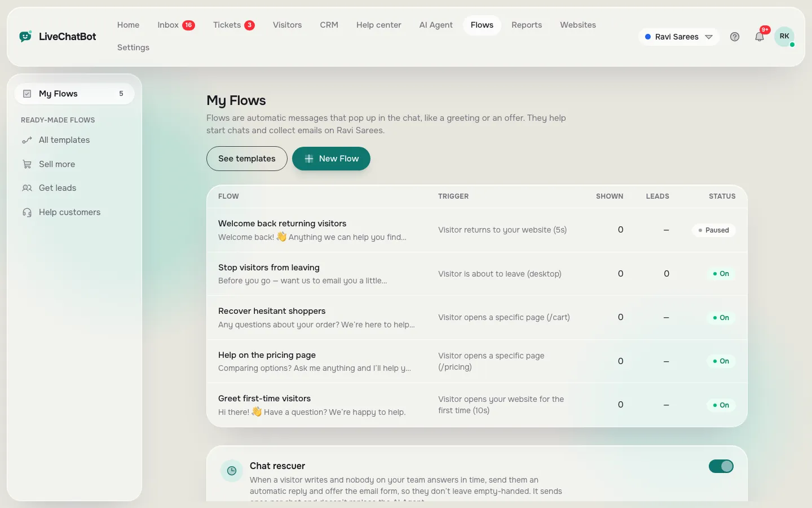Screen dimensions: 812x508
Task: Toggle On status of Greet first-time visitors
Action: coord(721,405)
